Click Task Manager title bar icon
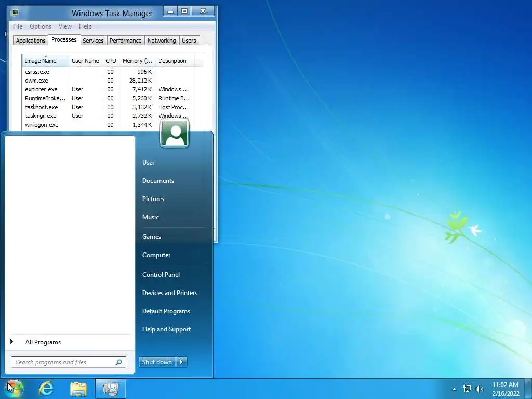532x399 pixels. (x=15, y=13)
